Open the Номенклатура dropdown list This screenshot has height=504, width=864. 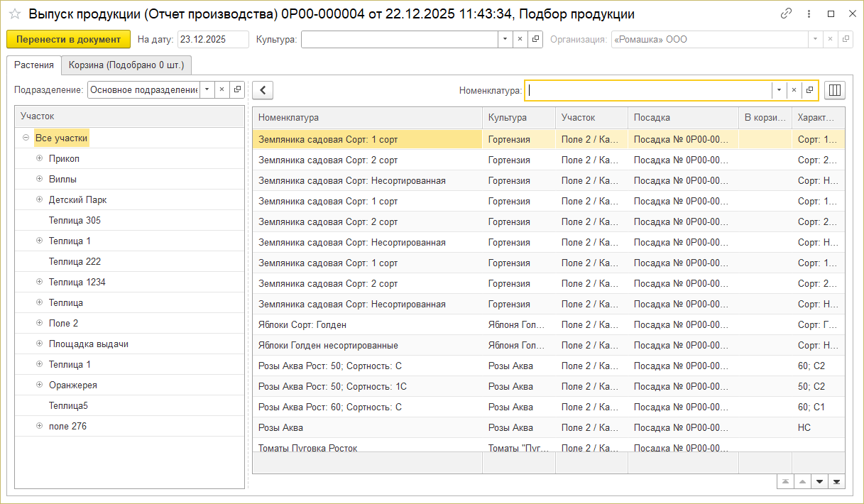pos(779,90)
